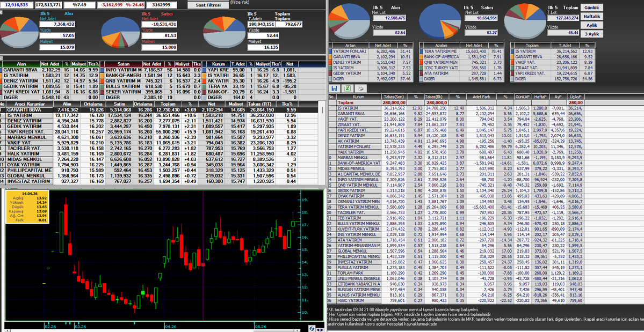The width and height of the screenshot is (644, 332).
Task: Click the chart refresh arrows icon
Action: (312, 328)
